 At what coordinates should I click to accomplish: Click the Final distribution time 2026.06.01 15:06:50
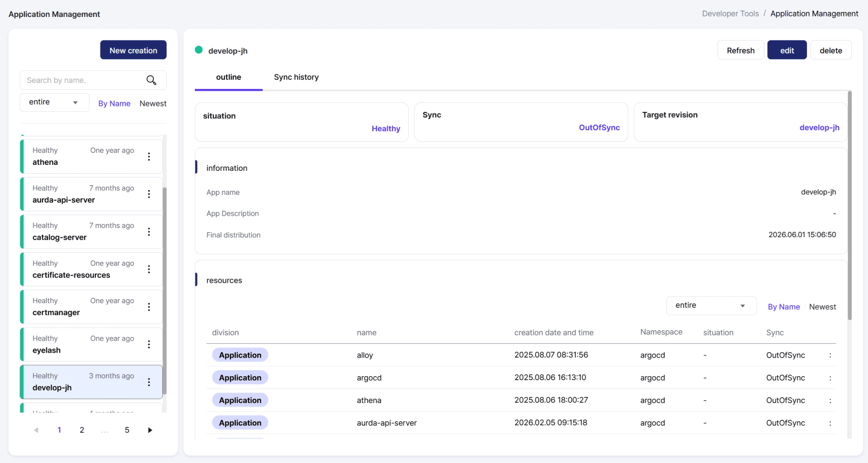coord(802,235)
